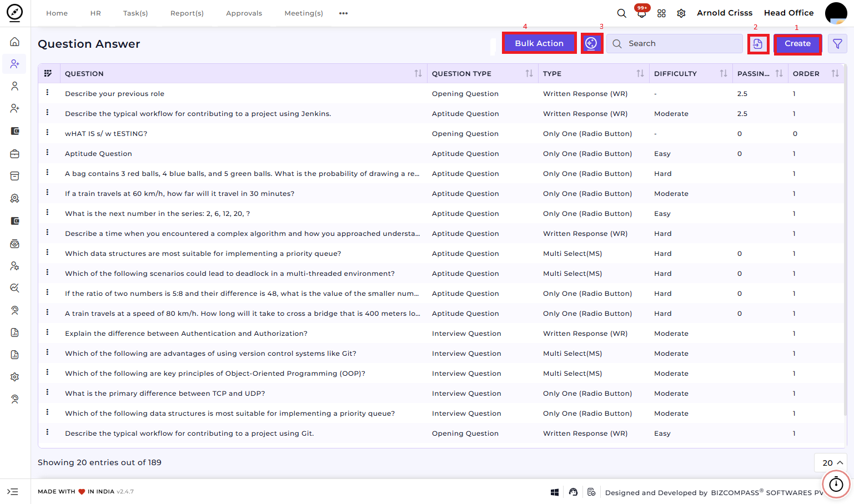
Task: Select 'Describe your previous role' question text
Action: pos(114,94)
